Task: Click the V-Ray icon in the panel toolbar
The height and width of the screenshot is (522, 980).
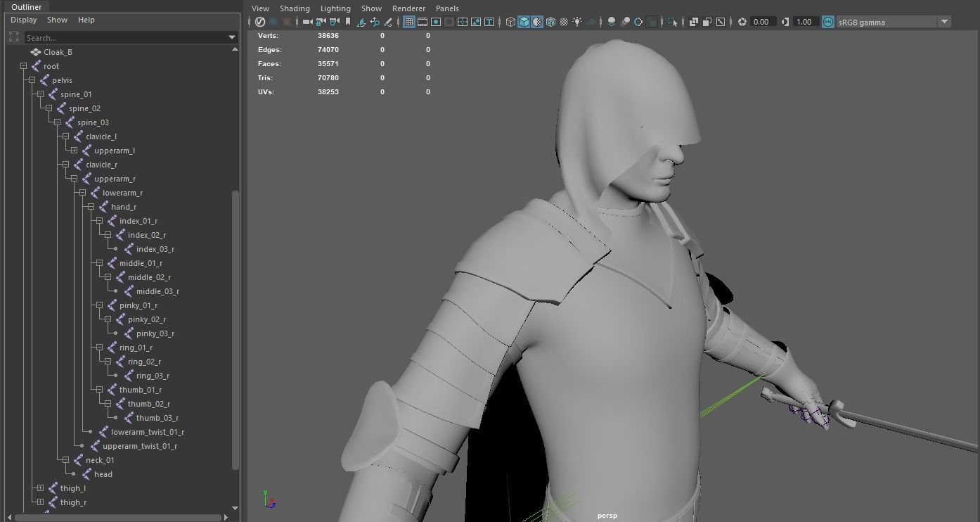Action: (x=259, y=22)
